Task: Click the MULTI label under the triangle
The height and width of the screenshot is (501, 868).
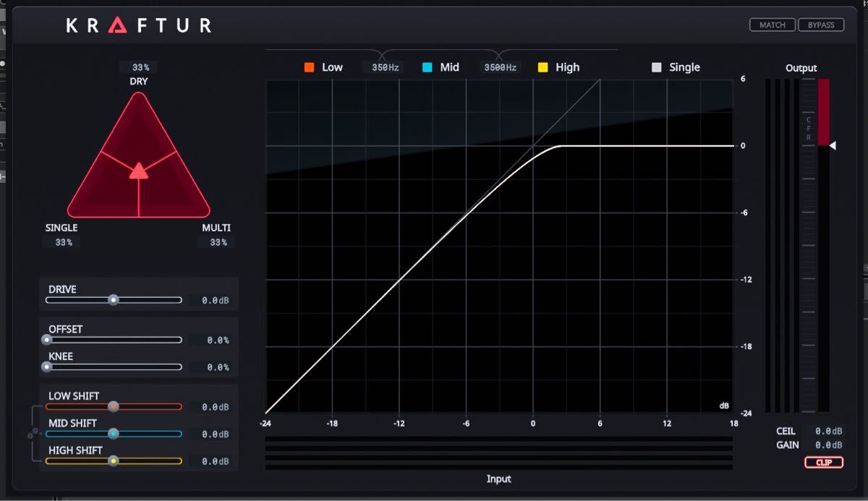Action: pyautogui.click(x=216, y=228)
